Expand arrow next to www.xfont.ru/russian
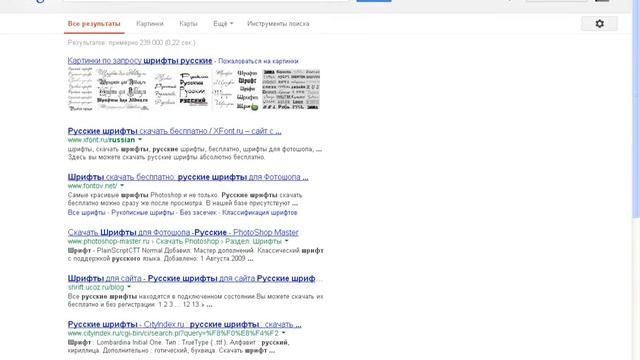The width and height of the screenshot is (640, 360). [x=140, y=140]
